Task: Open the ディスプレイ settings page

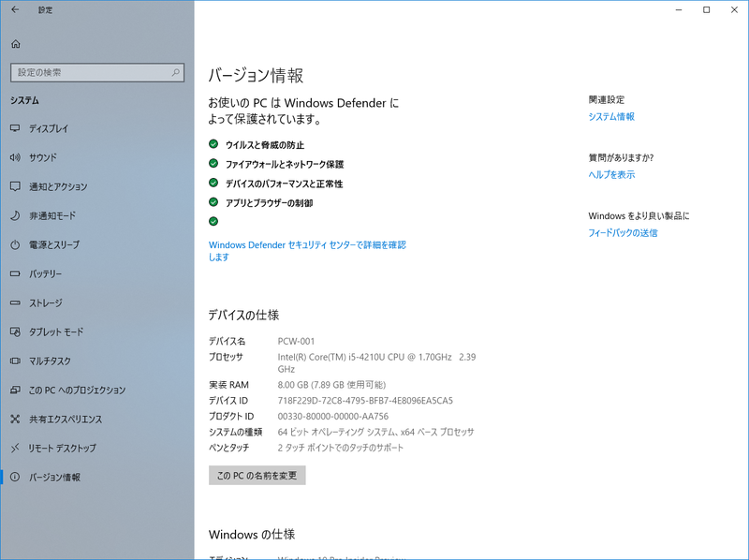Action: (x=97, y=128)
